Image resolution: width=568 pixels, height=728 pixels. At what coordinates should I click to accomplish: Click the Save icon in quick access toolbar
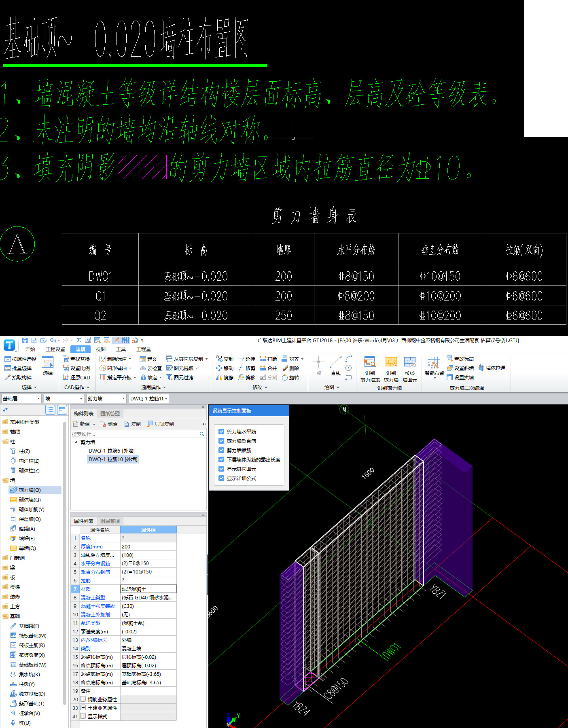point(25,340)
